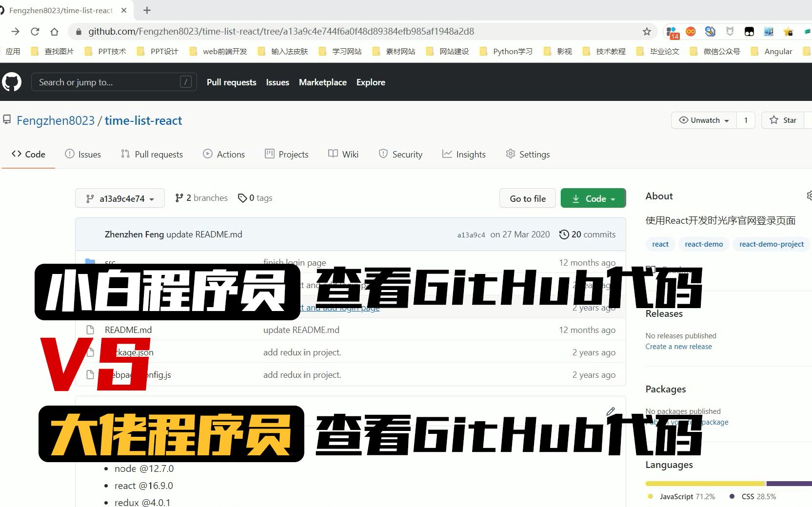This screenshot has width=812, height=507.
Task: Open Pull requests in the top navigation
Action: pyautogui.click(x=231, y=82)
